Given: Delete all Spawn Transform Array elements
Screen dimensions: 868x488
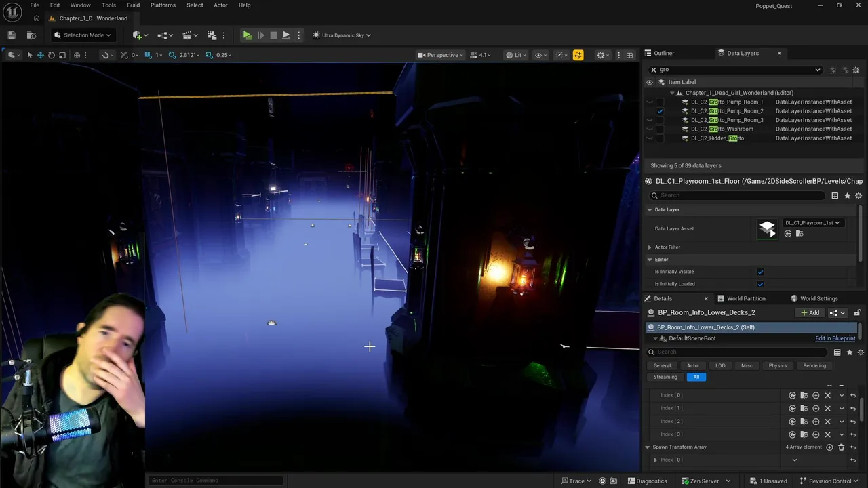Looking at the screenshot, I should (842, 447).
